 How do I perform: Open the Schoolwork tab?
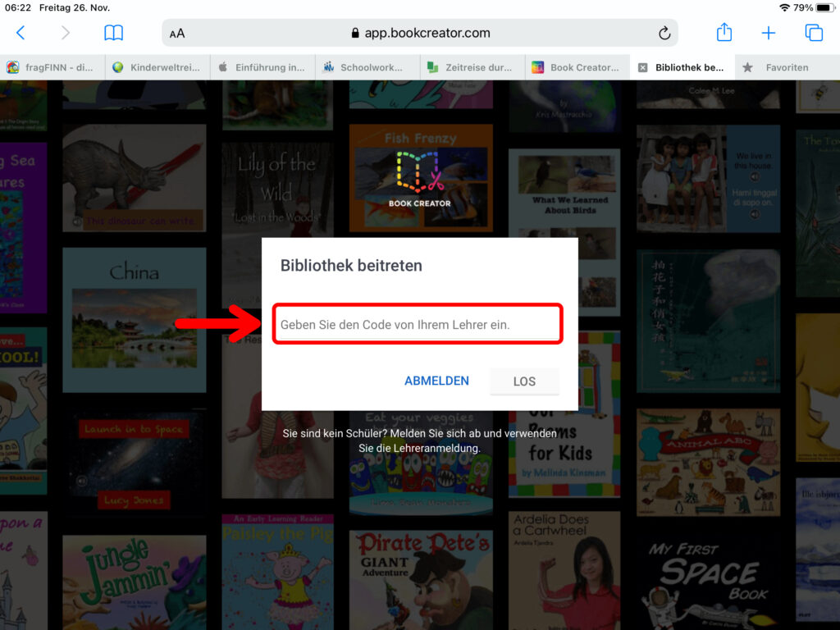point(367,67)
